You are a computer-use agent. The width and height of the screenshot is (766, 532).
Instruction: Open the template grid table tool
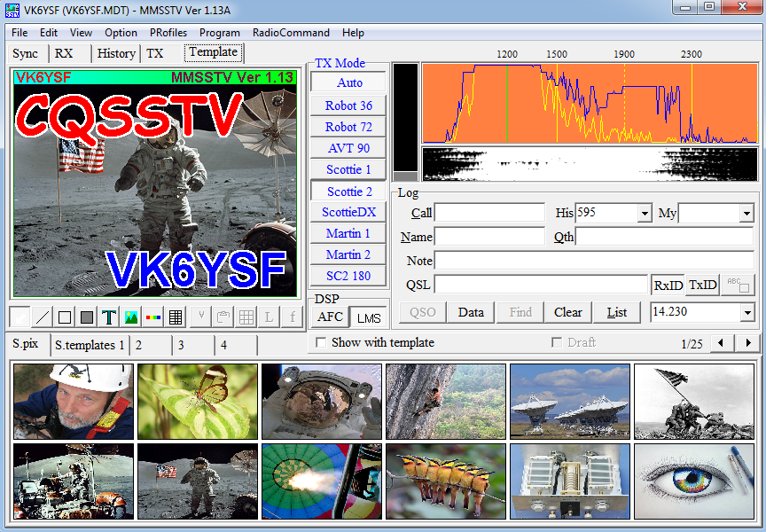[x=176, y=317]
